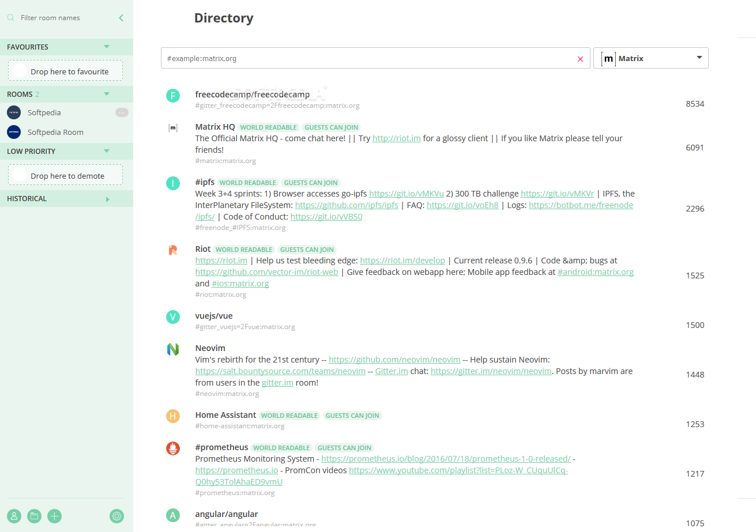Open room directory folder icon
Image resolution: width=756 pixels, height=532 pixels.
click(x=35, y=516)
